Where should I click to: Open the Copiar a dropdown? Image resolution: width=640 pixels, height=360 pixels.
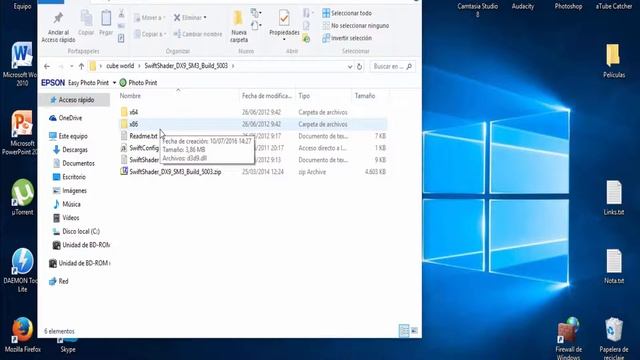click(149, 34)
